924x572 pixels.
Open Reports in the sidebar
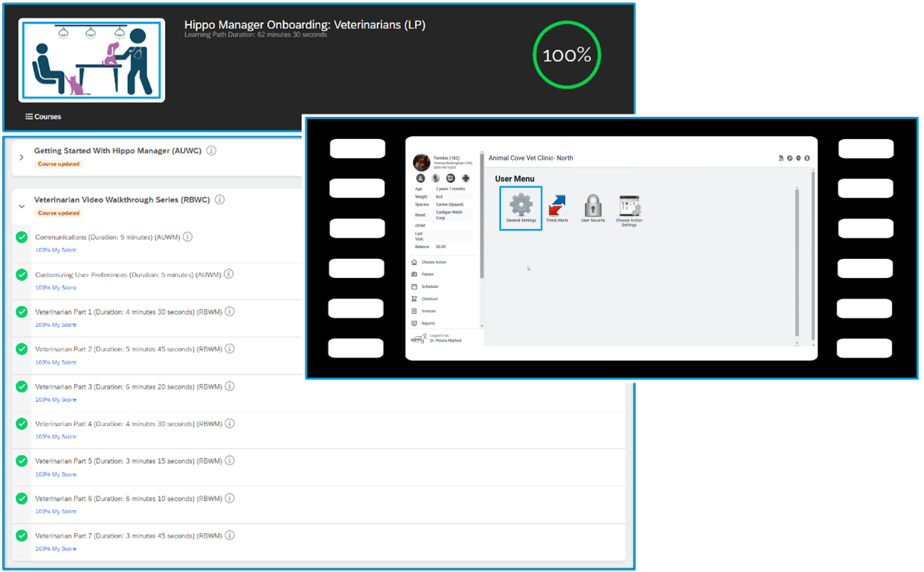[423, 323]
